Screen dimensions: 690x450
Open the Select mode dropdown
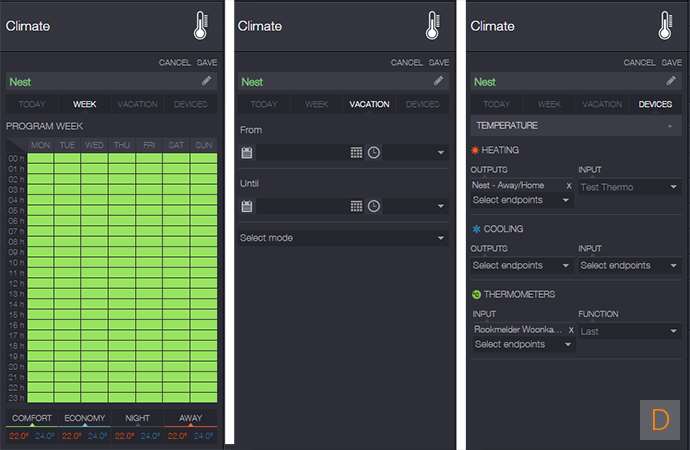[343, 238]
